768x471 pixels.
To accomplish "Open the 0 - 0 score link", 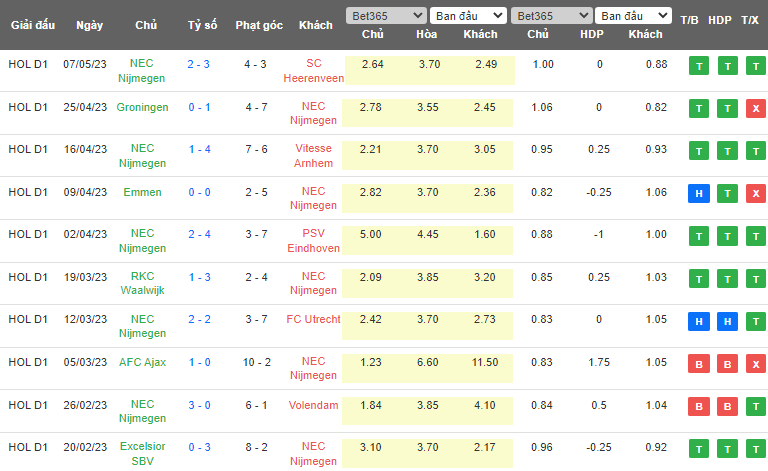I will [x=199, y=192].
